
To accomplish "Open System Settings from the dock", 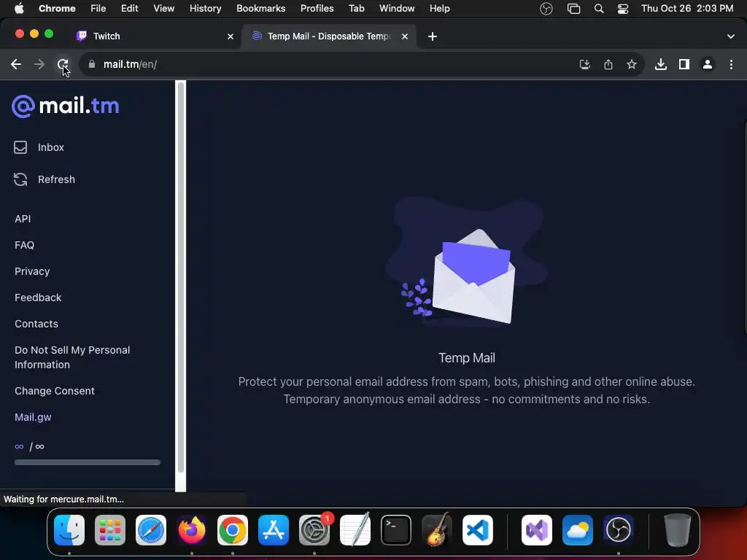I will tap(314, 530).
